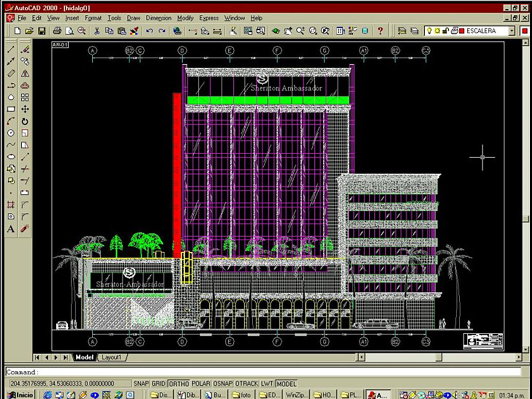Image resolution: width=532 pixels, height=399 pixels.
Task: Select the Spline tool
Action: [11, 145]
